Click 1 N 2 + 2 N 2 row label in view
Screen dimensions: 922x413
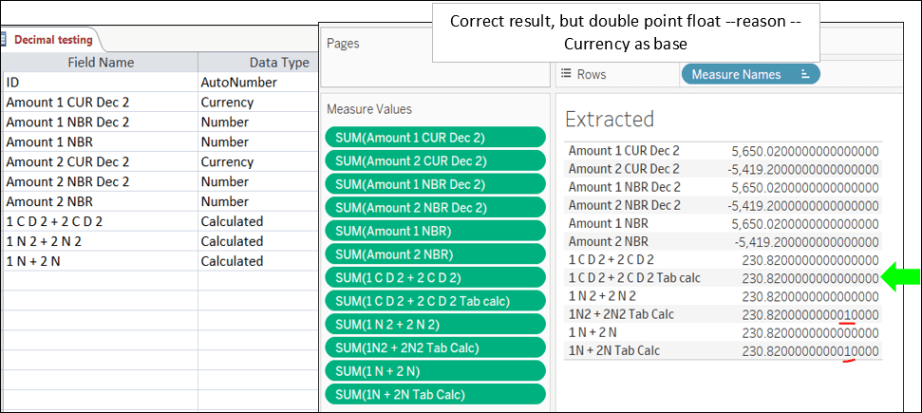pos(602,296)
